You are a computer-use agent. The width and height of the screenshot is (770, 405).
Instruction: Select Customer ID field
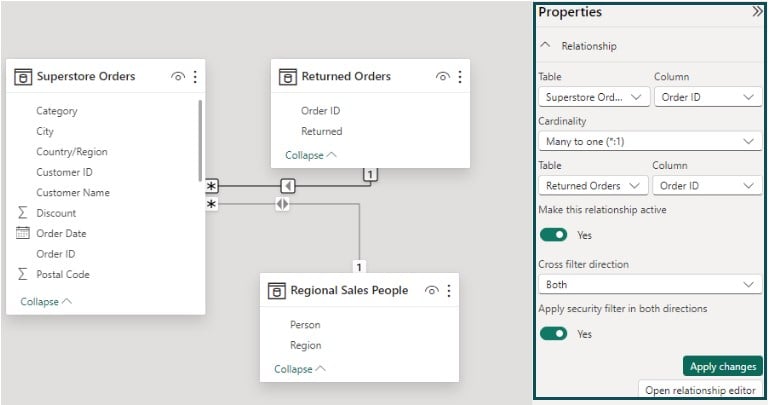click(x=64, y=172)
